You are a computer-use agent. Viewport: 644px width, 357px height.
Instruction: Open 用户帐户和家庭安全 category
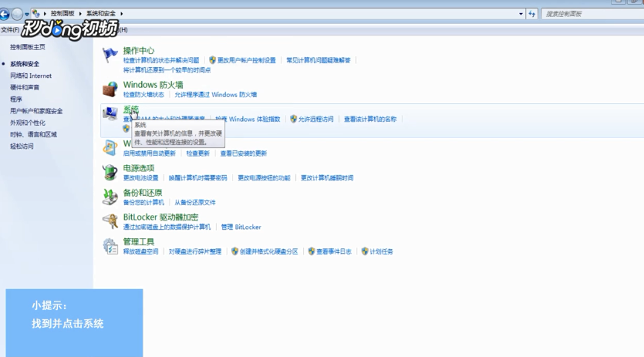tap(36, 111)
